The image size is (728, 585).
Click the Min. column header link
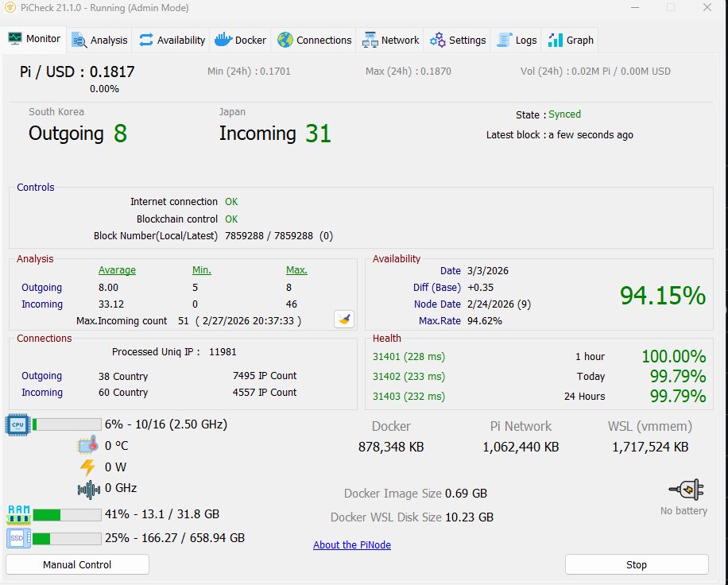(x=202, y=270)
